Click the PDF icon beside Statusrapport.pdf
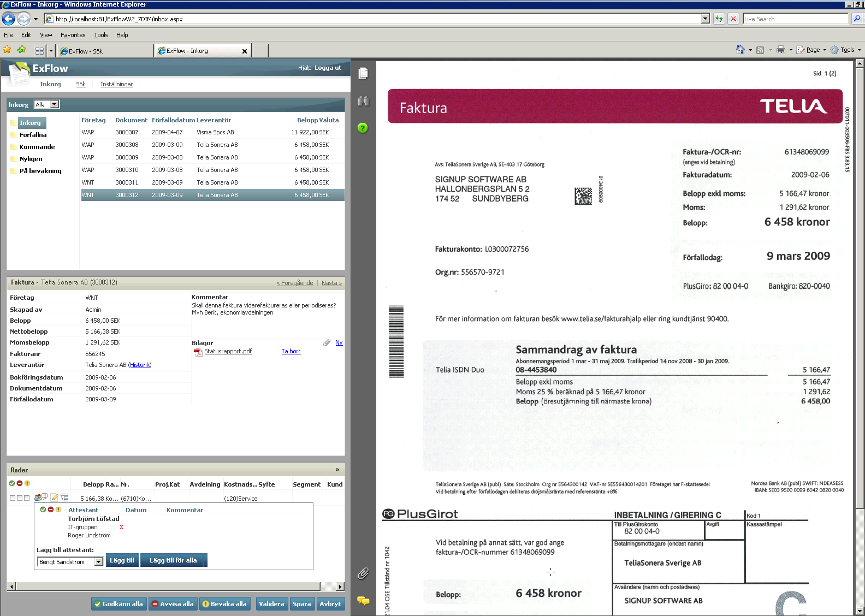This screenshot has width=865, height=616. [x=198, y=352]
